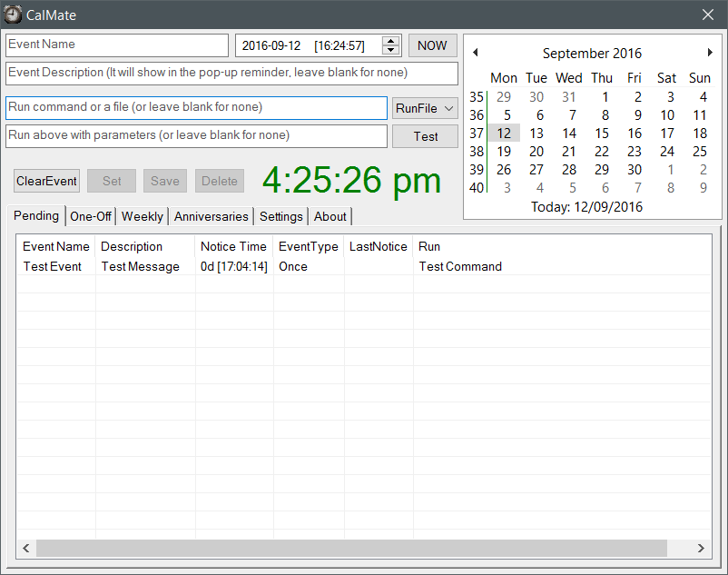Navigate to October using right calendar arrow
Screen dimensions: 728x575
[711, 52]
